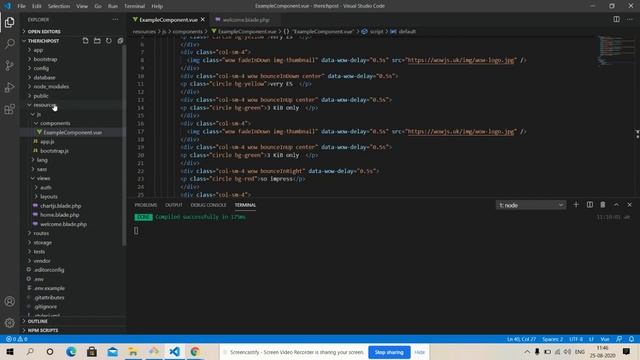This screenshot has height=360, width=640.
Task: Click cursor position Ln Col in status bar
Action: [x=521, y=339]
